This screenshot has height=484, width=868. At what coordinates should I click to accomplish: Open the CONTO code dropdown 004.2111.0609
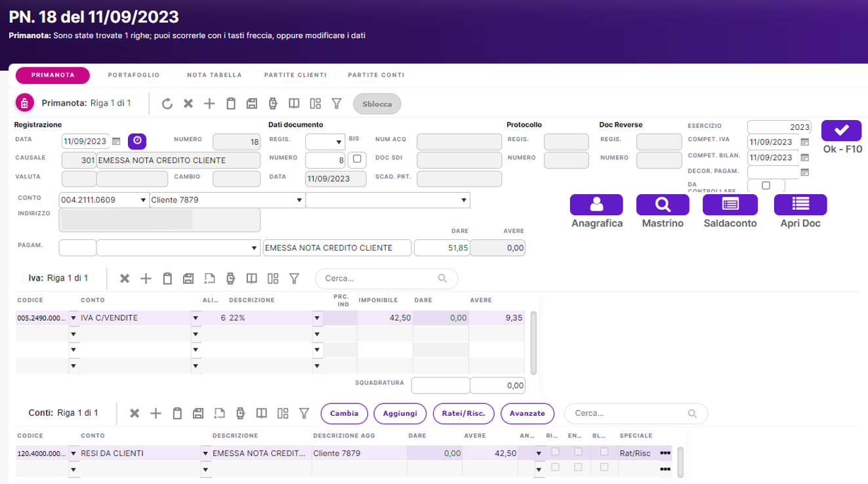tap(143, 200)
